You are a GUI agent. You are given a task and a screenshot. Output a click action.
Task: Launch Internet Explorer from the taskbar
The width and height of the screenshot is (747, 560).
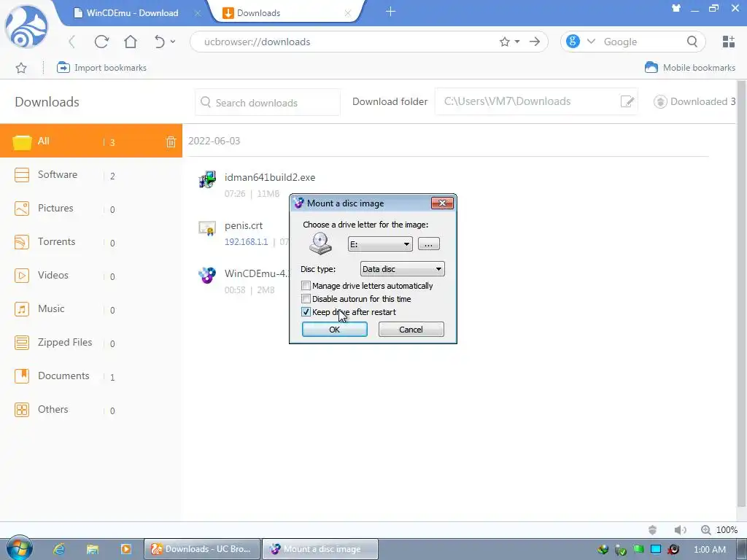(59, 549)
